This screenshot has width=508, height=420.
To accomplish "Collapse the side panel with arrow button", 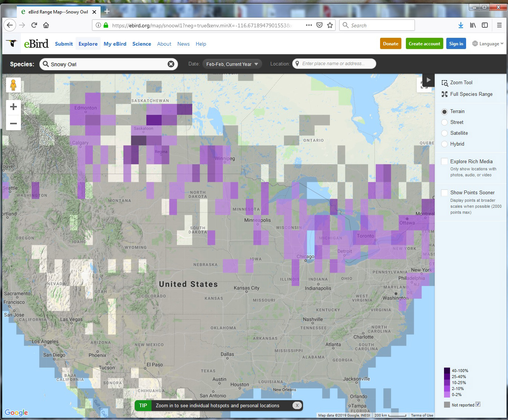I will coord(428,80).
